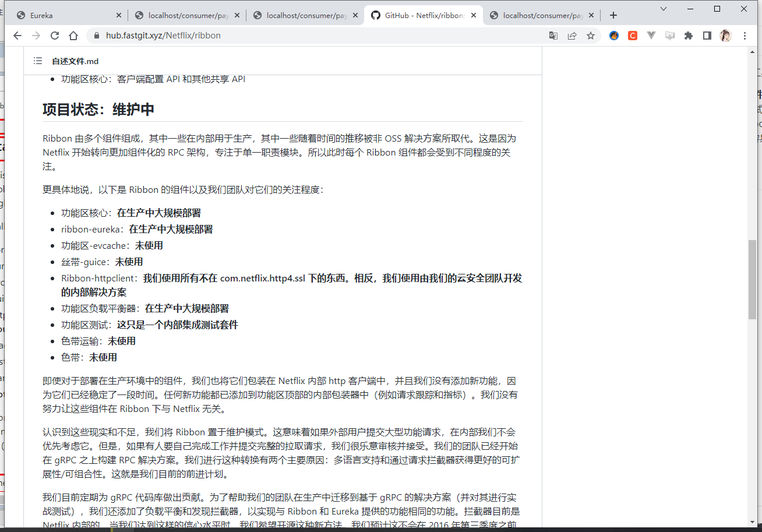
Task: Click list item Ribbon-httpclient
Action: (291, 285)
